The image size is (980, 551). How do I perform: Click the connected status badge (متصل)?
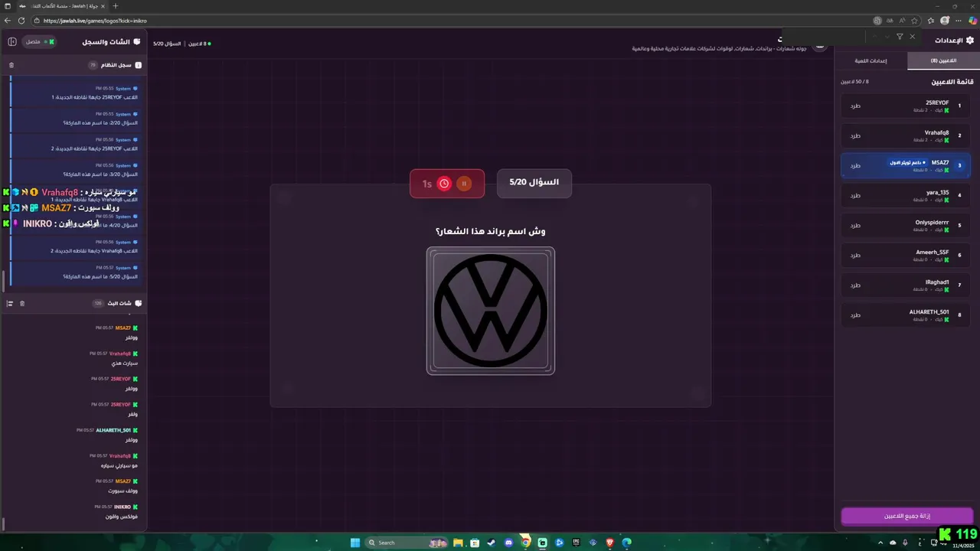[x=39, y=41]
